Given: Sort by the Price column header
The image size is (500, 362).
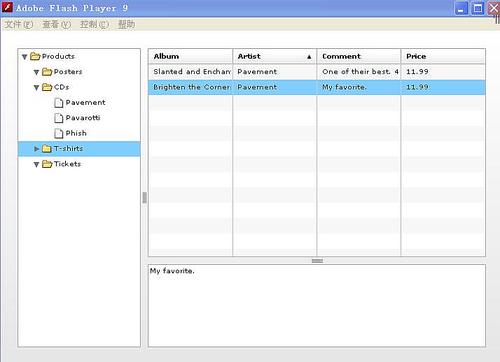Looking at the screenshot, I should 443,56.
